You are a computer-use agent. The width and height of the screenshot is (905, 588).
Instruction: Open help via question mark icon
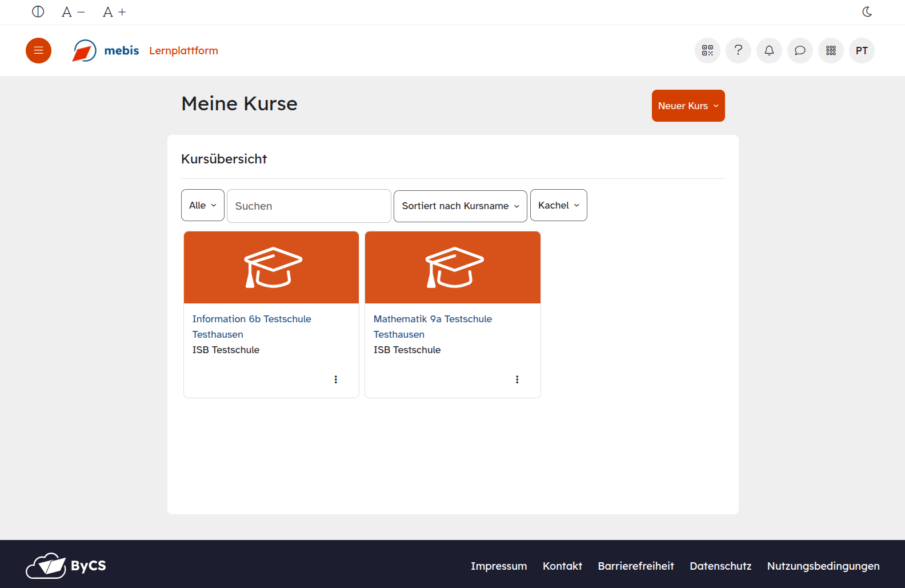coord(738,50)
